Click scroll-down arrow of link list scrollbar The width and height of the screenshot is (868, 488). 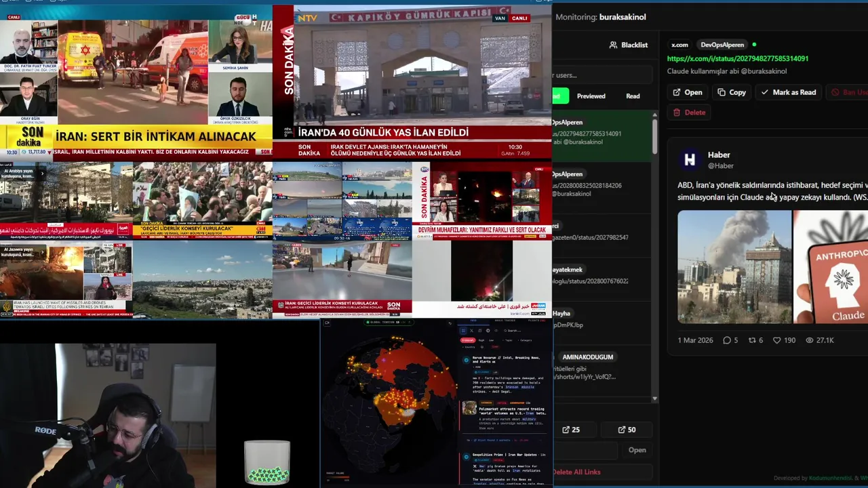654,399
